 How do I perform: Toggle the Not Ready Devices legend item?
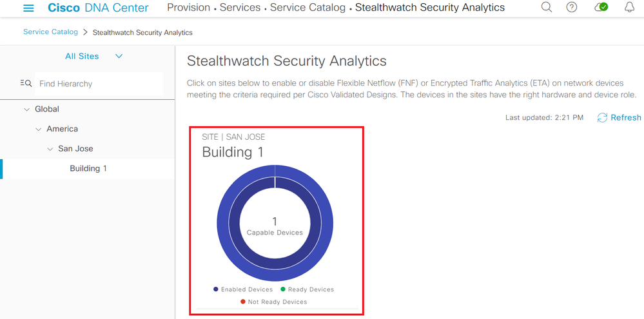point(274,302)
